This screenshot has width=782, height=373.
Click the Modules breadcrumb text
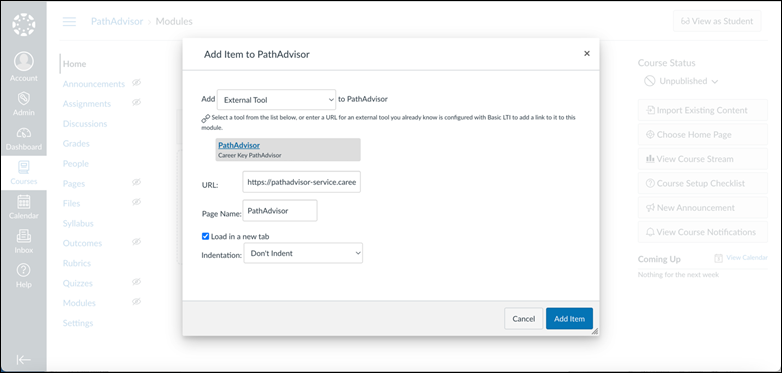174,21
